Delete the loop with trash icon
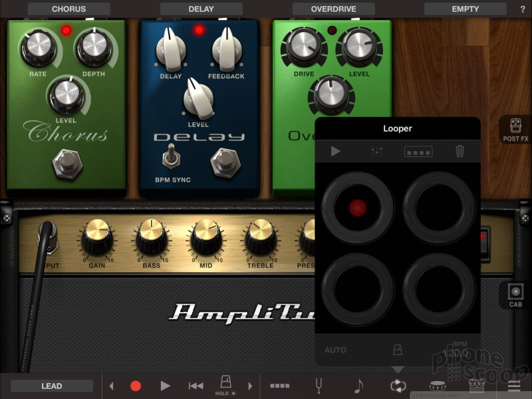The image size is (532, 399). point(460,151)
